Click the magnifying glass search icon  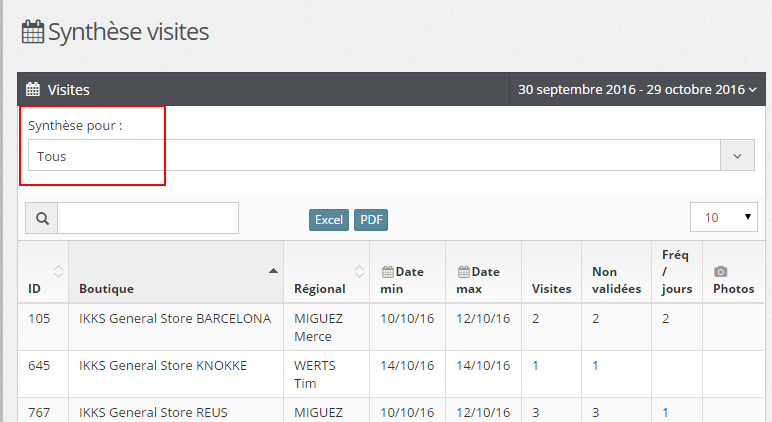(x=42, y=218)
